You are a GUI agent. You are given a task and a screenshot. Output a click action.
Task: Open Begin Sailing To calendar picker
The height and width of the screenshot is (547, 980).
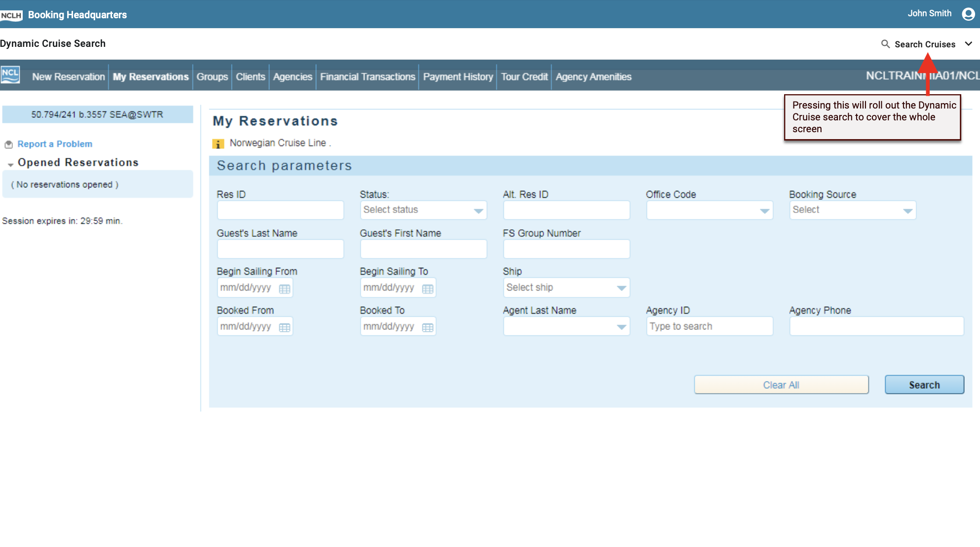click(x=428, y=289)
